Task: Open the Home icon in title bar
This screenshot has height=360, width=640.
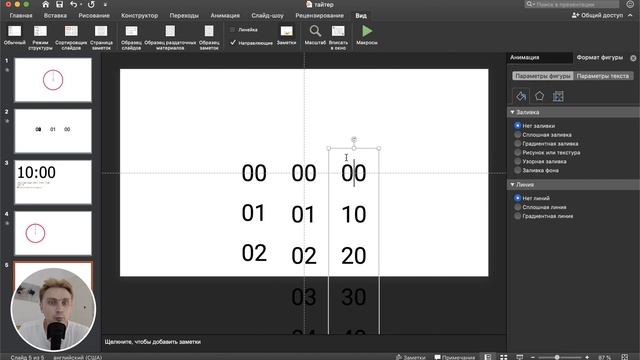Action: (x=45, y=4)
